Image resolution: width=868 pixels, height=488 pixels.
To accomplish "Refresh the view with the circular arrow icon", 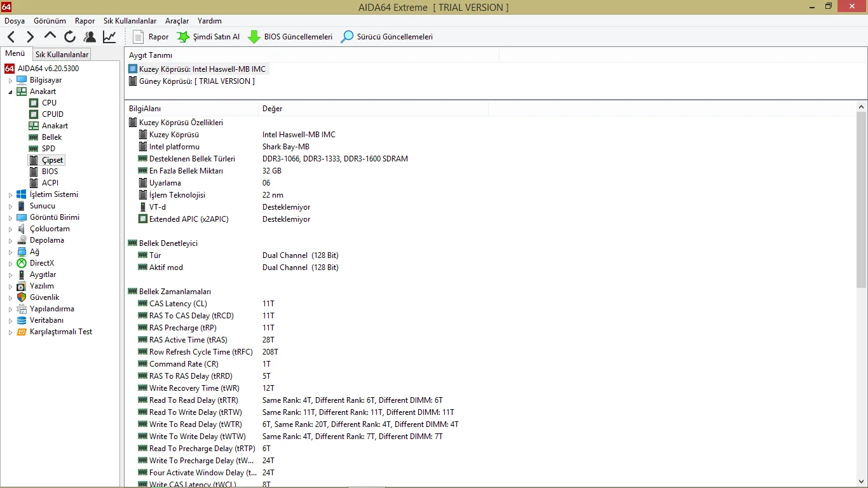I will (70, 37).
